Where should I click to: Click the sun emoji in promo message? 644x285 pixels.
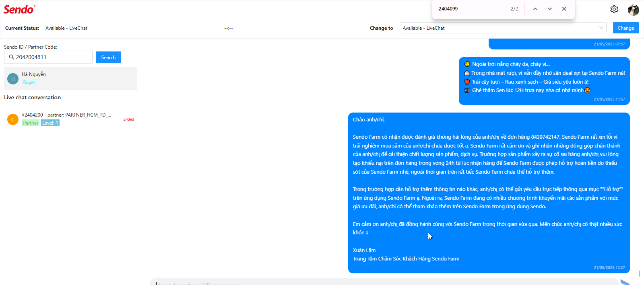click(x=467, y=64)
